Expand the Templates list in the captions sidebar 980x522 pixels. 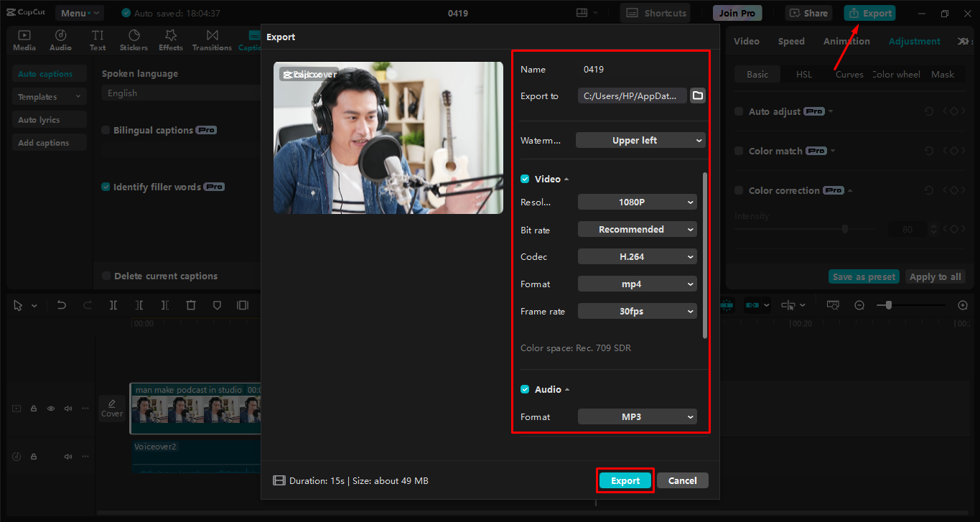click(x=50, y=97)
